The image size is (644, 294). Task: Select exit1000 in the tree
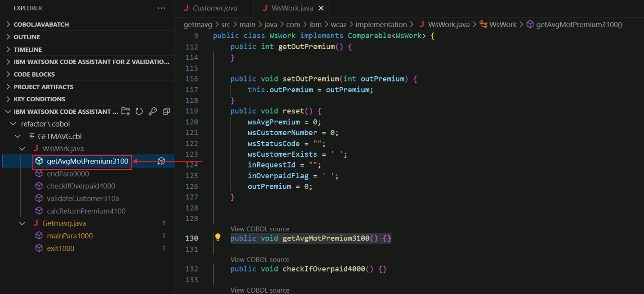pyautogui.click(x=61, y=249)
